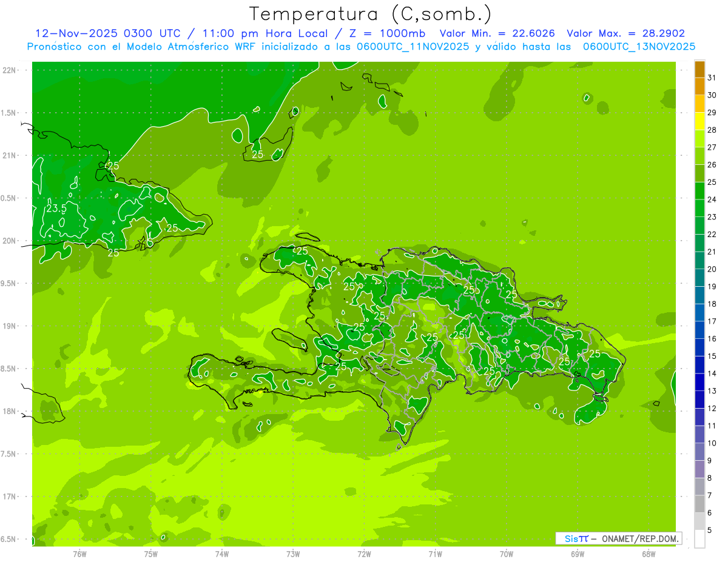Click the '70W' longitude axis label
The height and width of the screenshot is (562, 728).
tap(507, 554)
